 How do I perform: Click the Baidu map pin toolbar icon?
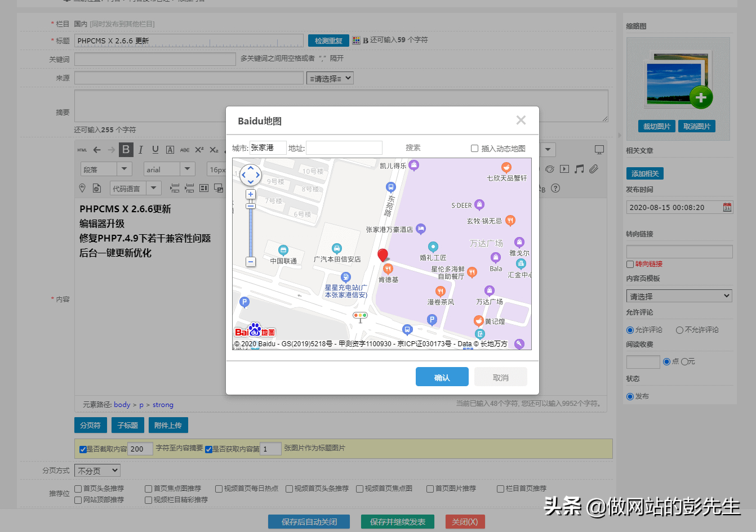(82, 188)
